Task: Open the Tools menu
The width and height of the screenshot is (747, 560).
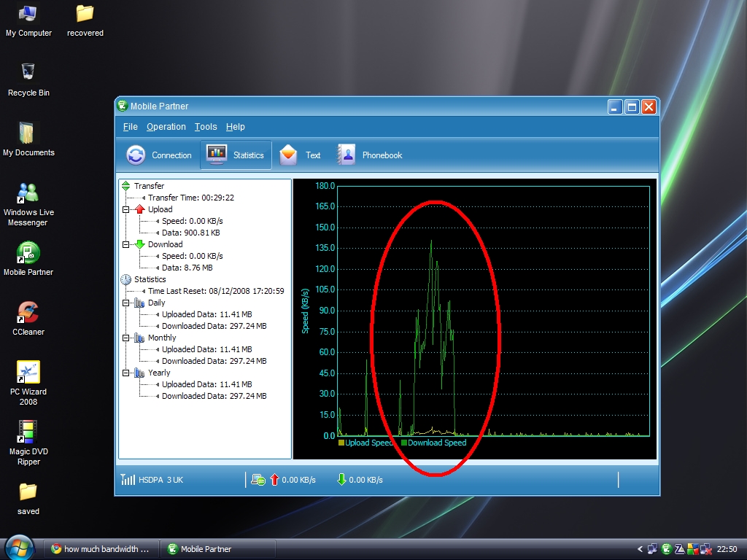Action: click(205, 127)
